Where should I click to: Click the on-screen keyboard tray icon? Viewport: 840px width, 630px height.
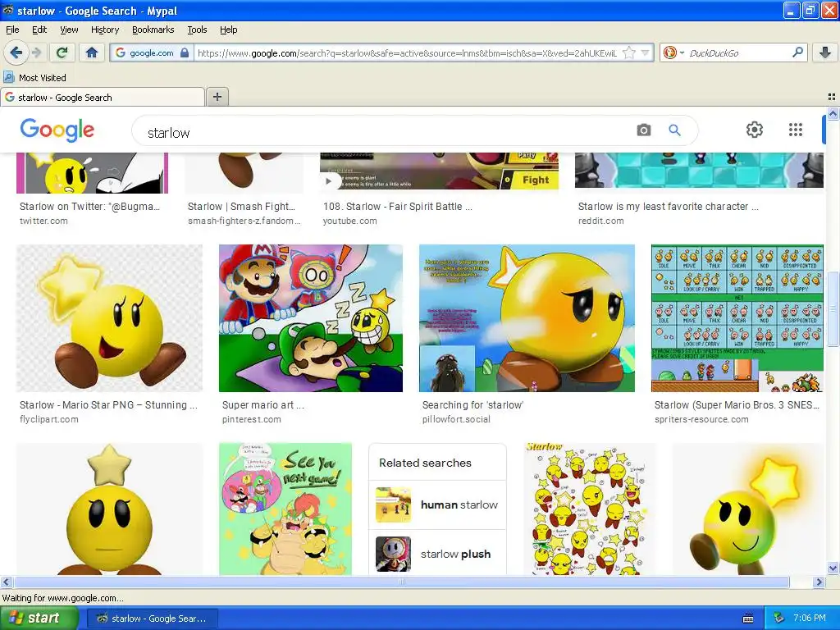(x=748, y=619)
